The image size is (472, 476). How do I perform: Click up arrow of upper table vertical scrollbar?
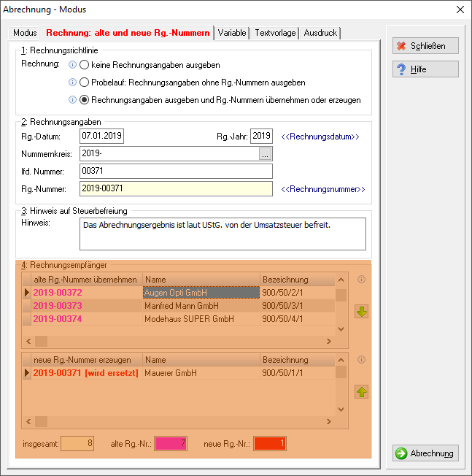(341, 280)
